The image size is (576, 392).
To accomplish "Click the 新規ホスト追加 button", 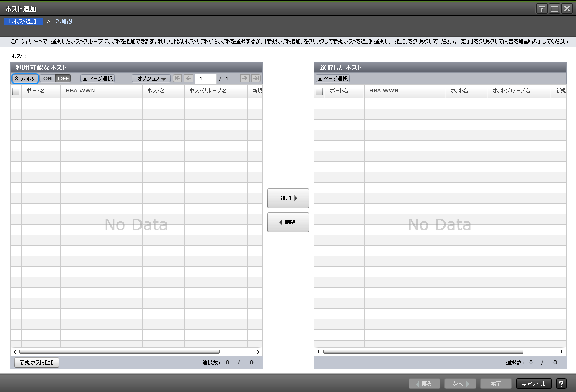I will (36, 362).
